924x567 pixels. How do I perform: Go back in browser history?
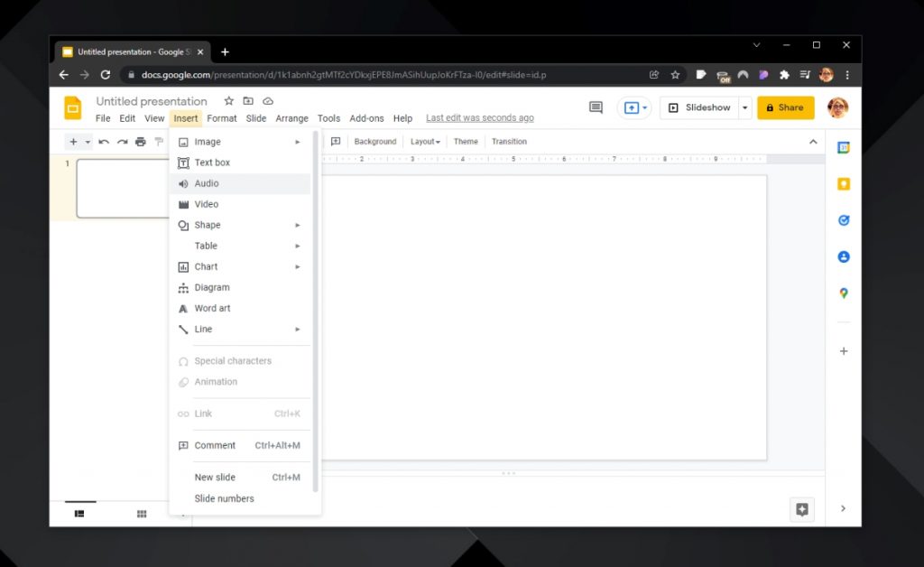coord(64,75)
